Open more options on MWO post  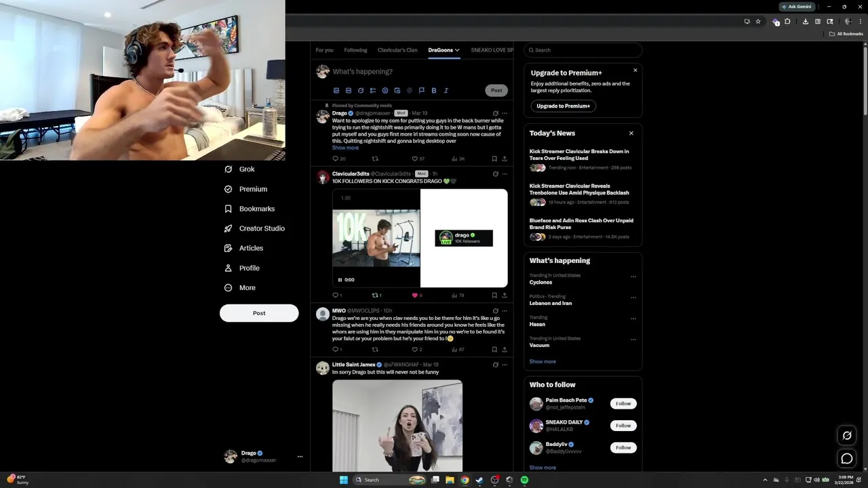(505, 311)
